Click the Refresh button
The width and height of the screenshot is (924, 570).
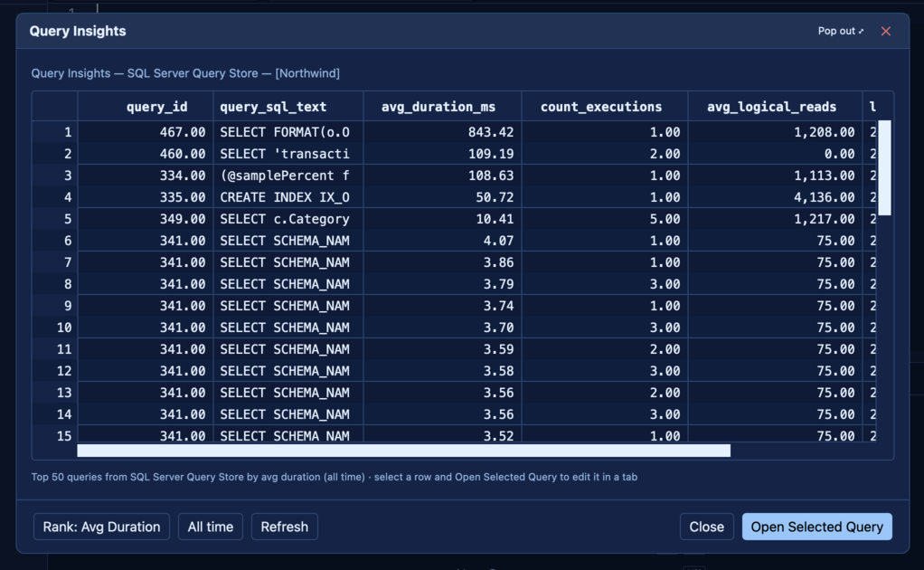285,527
